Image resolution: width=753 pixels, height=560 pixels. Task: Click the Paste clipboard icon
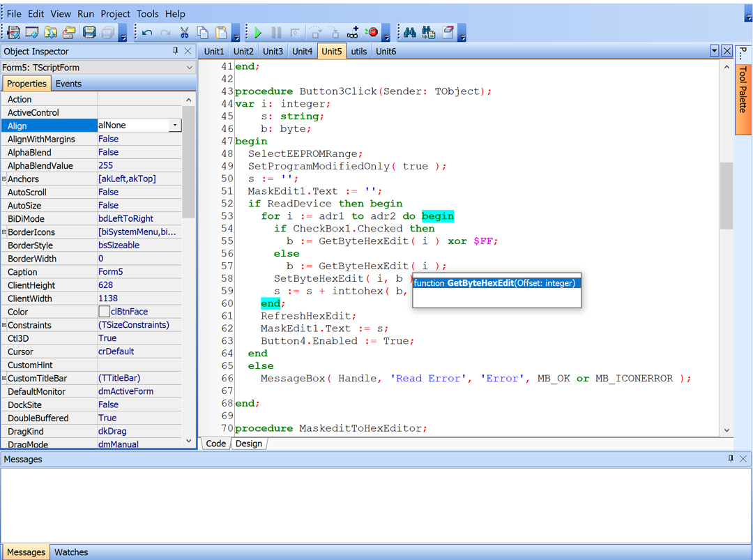coord(222,32)
